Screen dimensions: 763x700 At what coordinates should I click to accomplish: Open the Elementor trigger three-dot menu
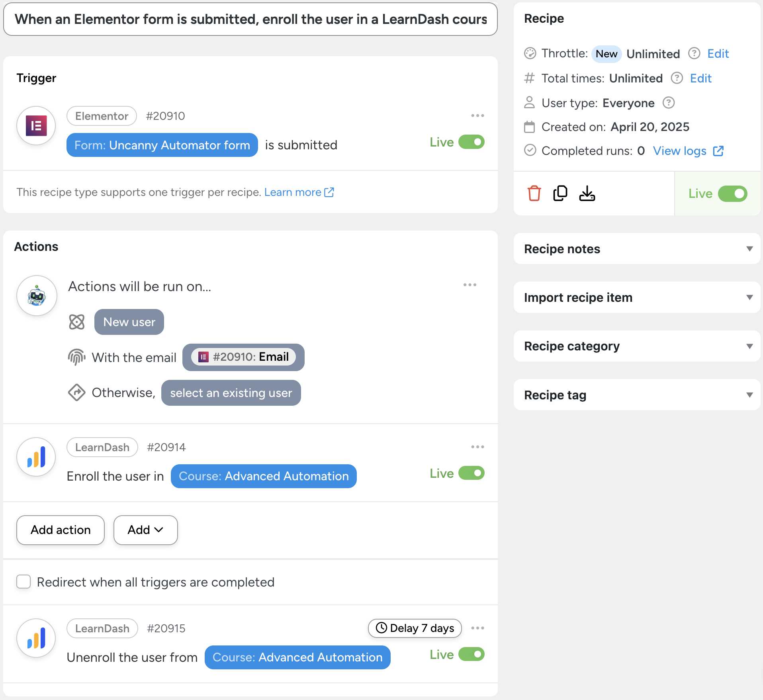477,115
